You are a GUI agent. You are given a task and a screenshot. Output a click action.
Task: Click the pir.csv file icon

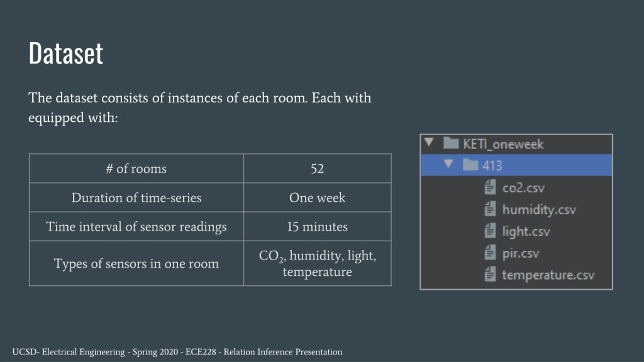(x=490, y=253)
